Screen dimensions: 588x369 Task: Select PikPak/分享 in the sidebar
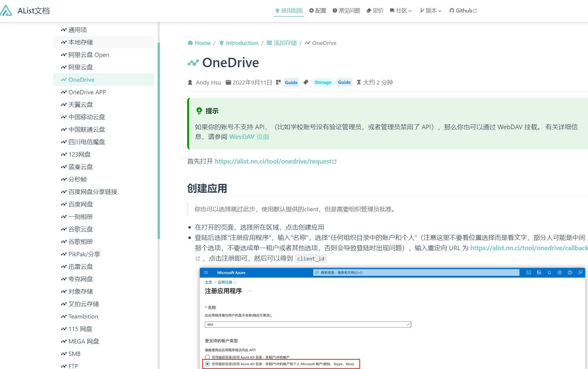pos(104,254)
